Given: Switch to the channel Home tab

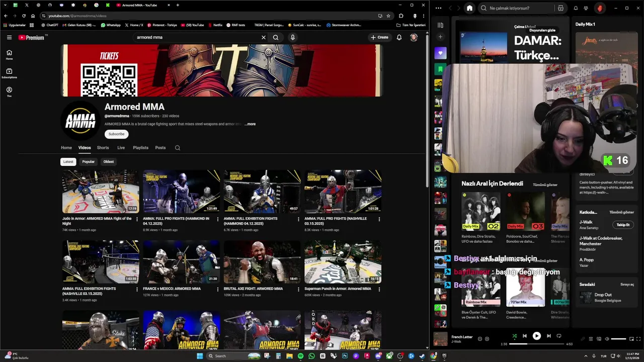Looking at the screenshot, I should coord(66,148).
